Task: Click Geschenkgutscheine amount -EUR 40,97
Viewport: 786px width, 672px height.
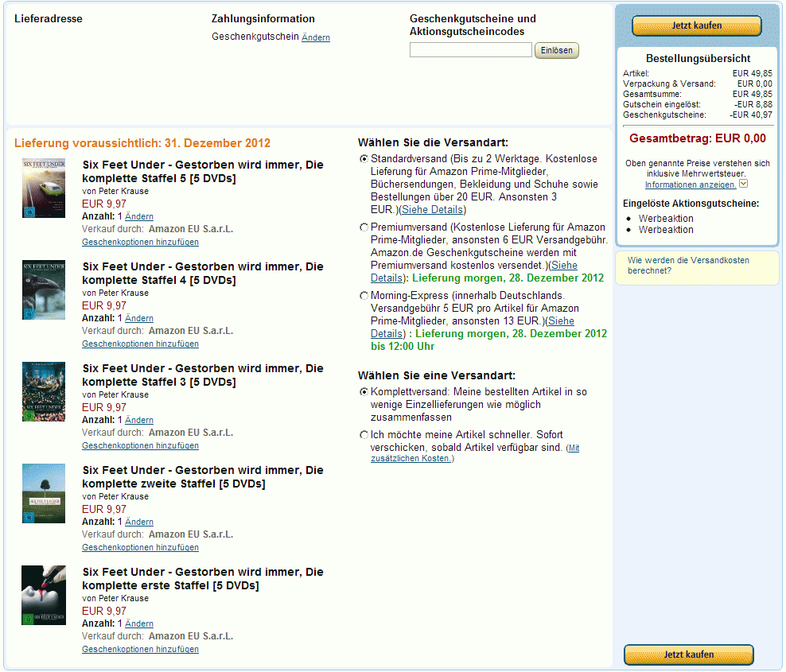Action: pos(751,115)
